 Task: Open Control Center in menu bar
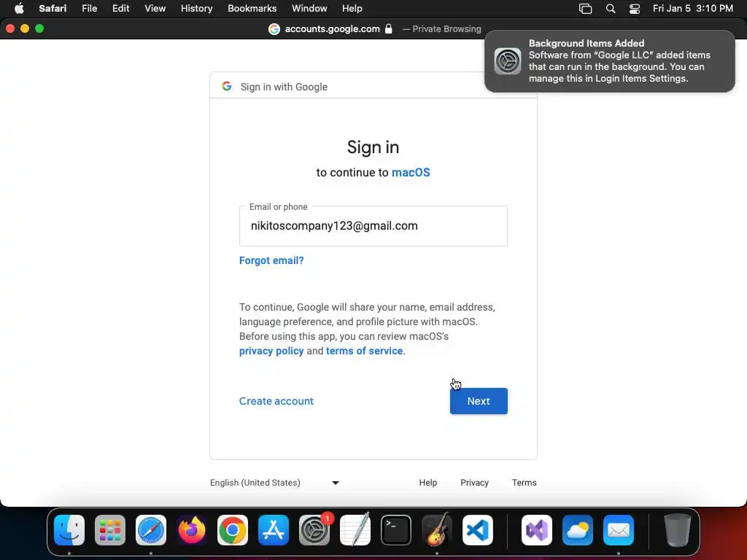[635, 9]
